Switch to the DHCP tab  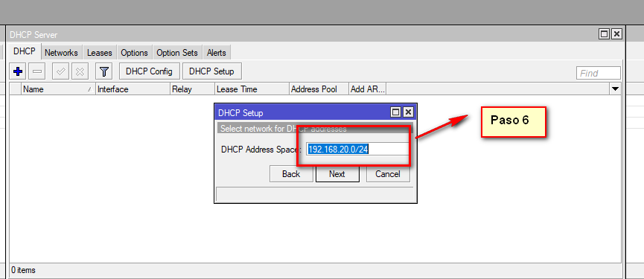25,51
